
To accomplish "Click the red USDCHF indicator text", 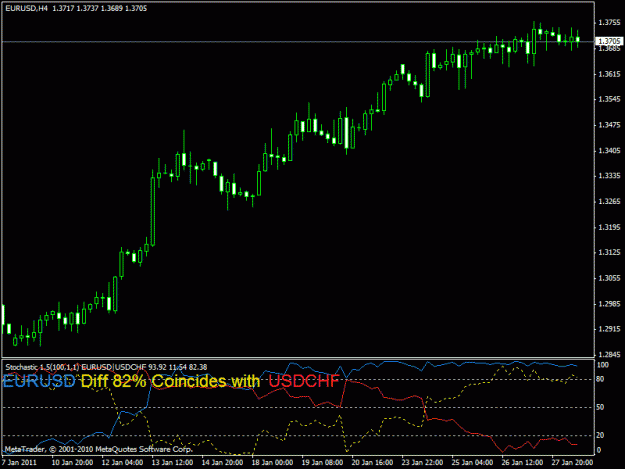I will (304, 381).
